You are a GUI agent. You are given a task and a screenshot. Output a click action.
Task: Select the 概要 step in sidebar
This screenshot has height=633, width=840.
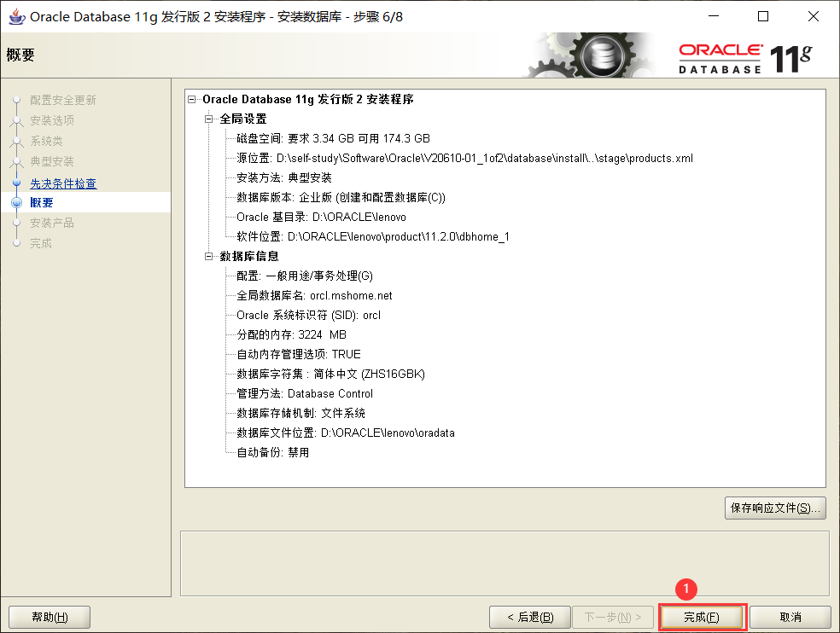point(42,202)
